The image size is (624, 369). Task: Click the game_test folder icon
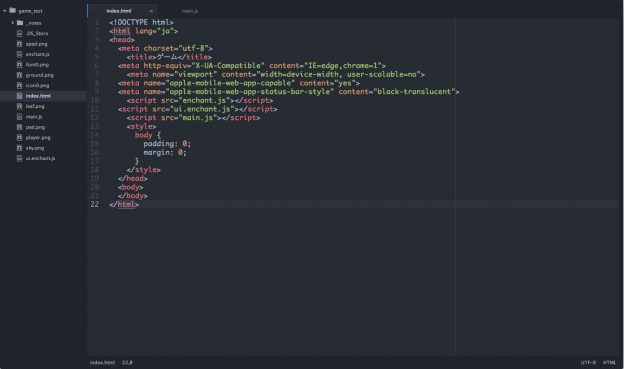click(12, 10)
